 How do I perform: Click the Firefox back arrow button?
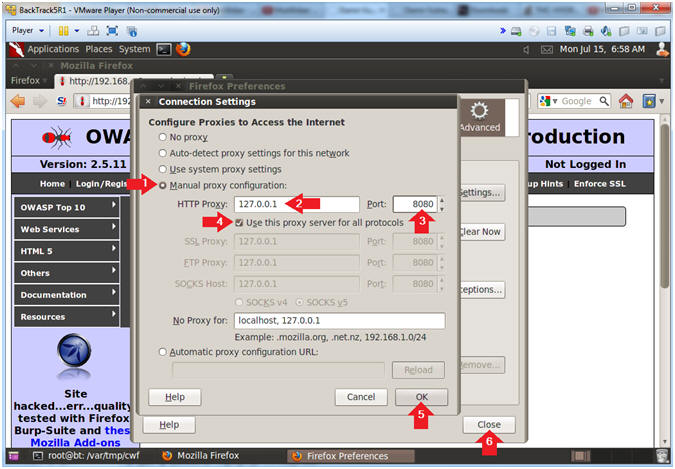[x=18, y=102]
